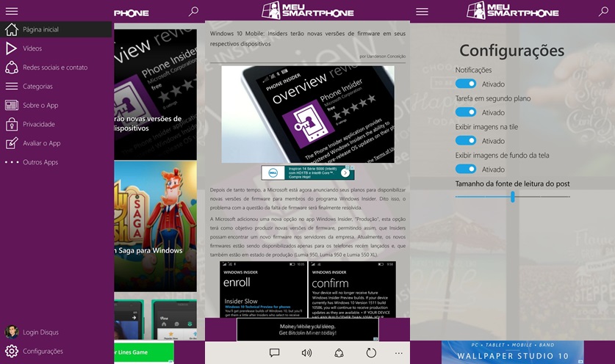Click the Lines Game green banner

point(144,352)
